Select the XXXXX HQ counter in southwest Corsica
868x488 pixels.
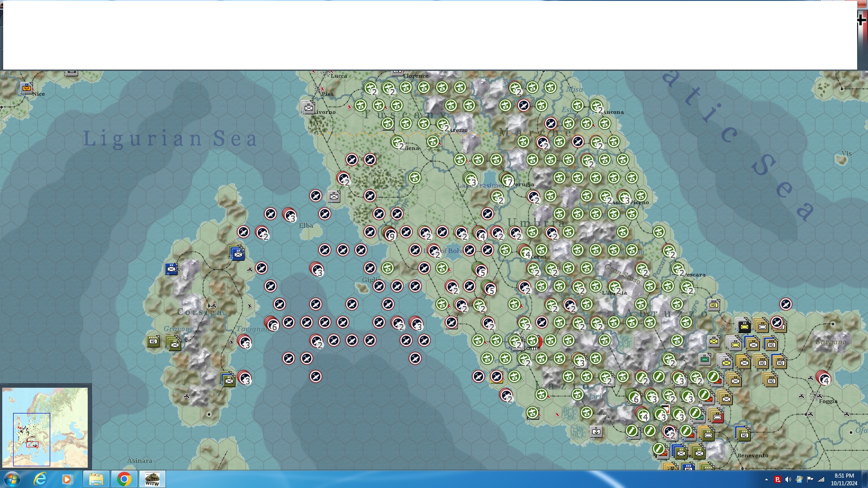[x=153, y=341]
